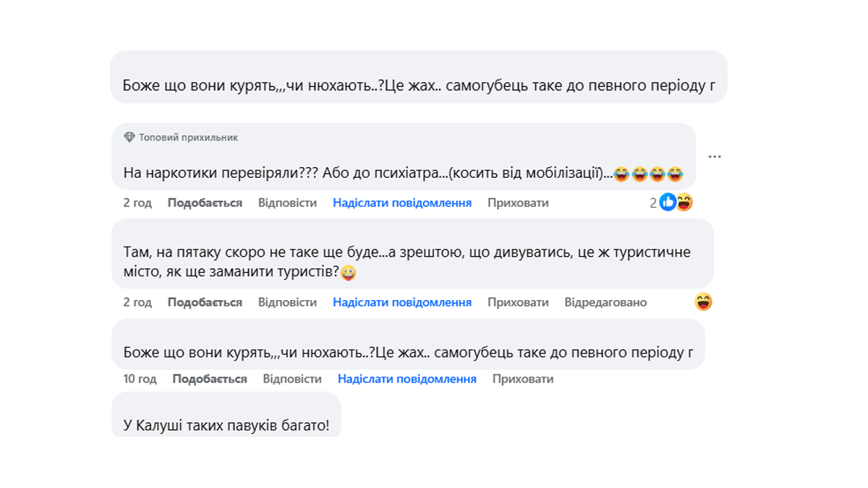Click the laughing reaction next to the thumbs-up
Viewport: 868px width, 488px height.
coord(684,203)
